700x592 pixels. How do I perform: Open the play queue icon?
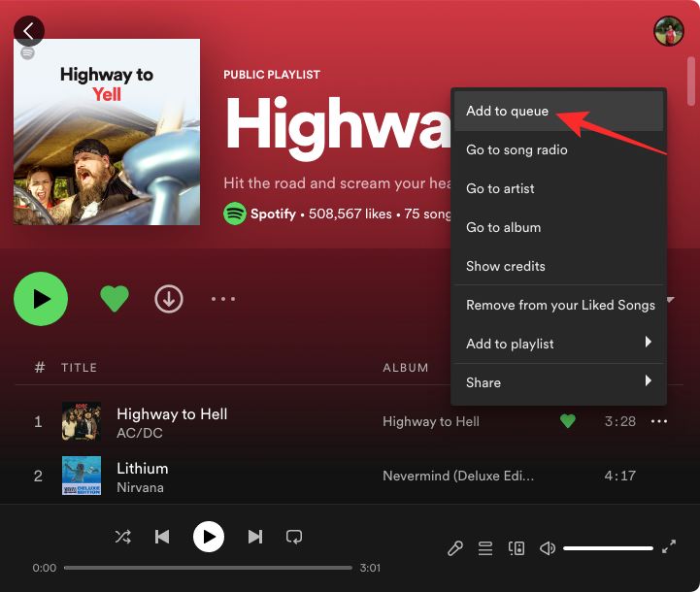click(x=485, y=548)
